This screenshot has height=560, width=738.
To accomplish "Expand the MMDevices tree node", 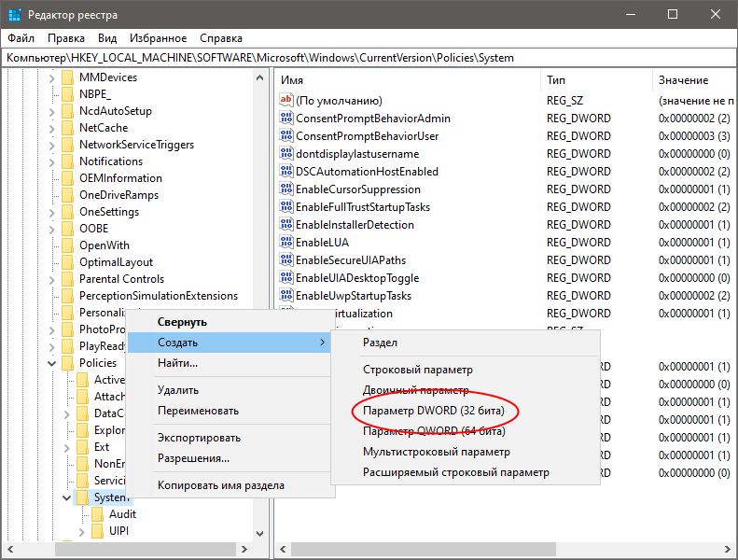I will pyautogui.click(x=52, y=77).
